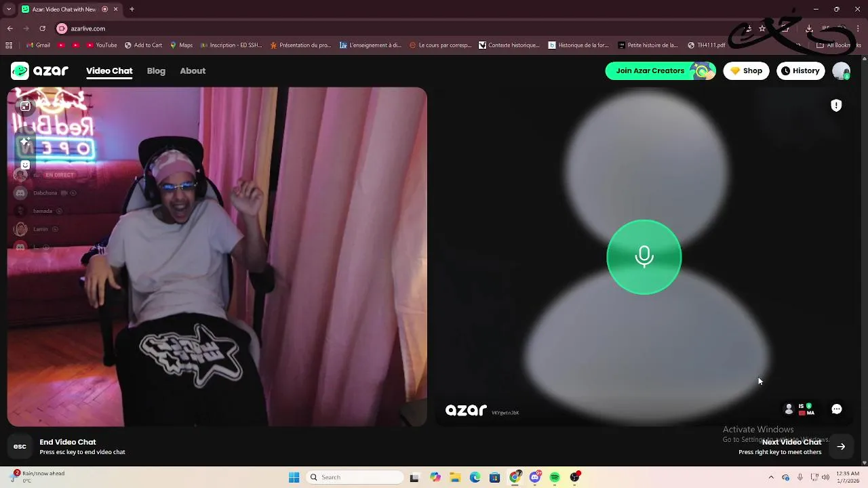Click the End Video Chat label
This screenshot has width=868, height=488.
pyautogui.click(x=68, y=442)
